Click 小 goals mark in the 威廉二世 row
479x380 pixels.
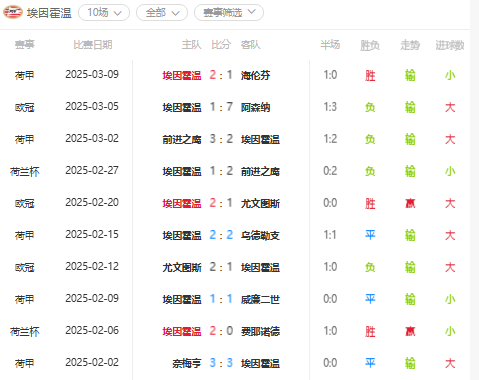coord(450,299)
